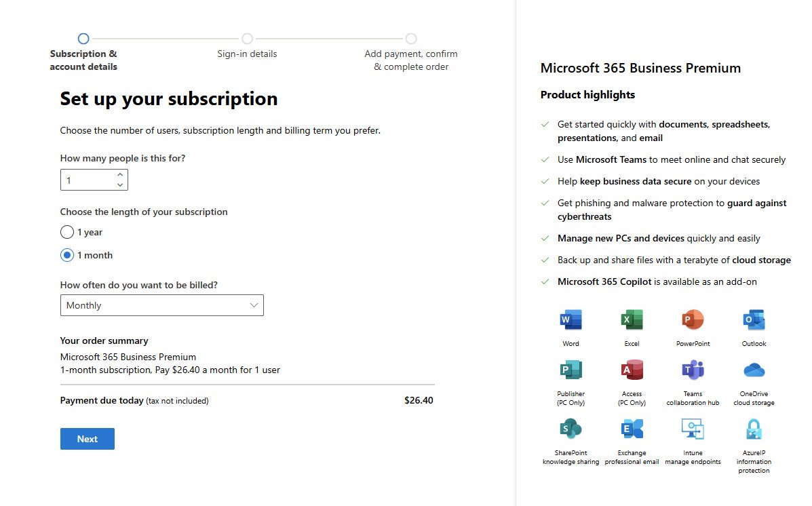
Task: Click the Excel app icon
Action: 632,319
